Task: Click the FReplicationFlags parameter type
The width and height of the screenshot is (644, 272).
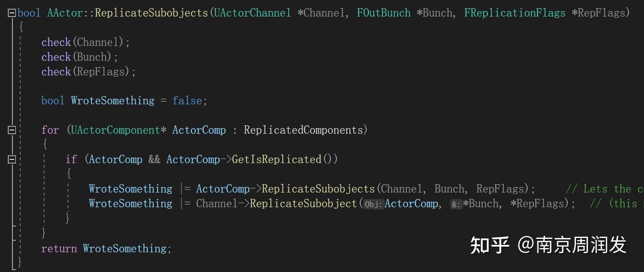Action: click(514, 13)
